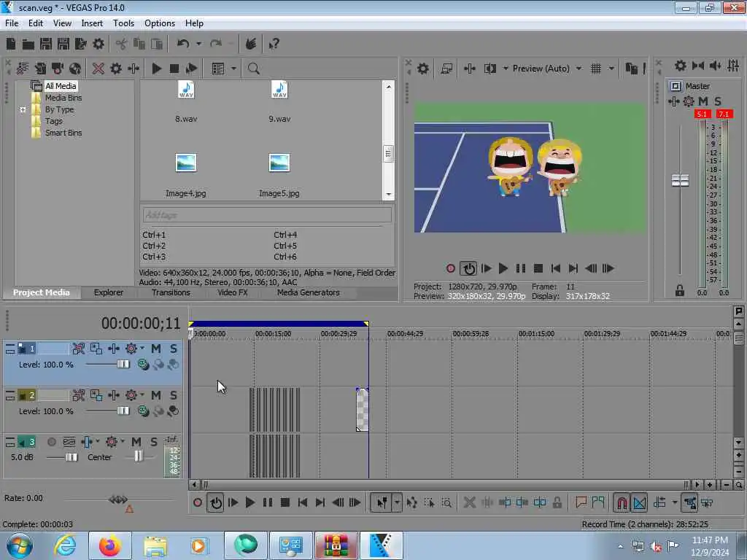Solo the Master bus
Screen dimensions: 747x560
(718, 101)
